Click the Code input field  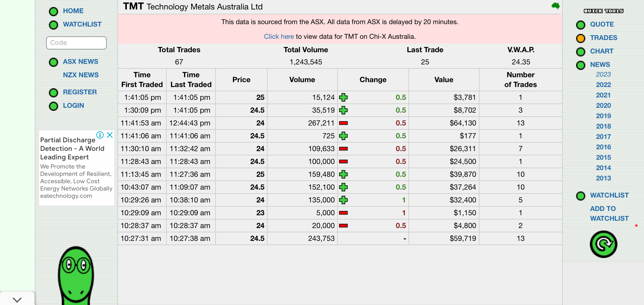click(76, 43)
